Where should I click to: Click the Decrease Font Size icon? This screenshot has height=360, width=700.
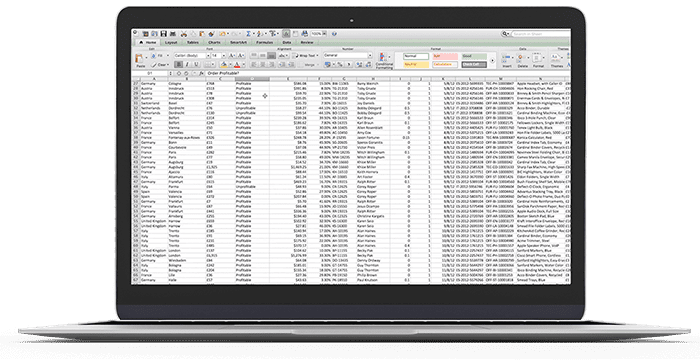click(241, 55)
